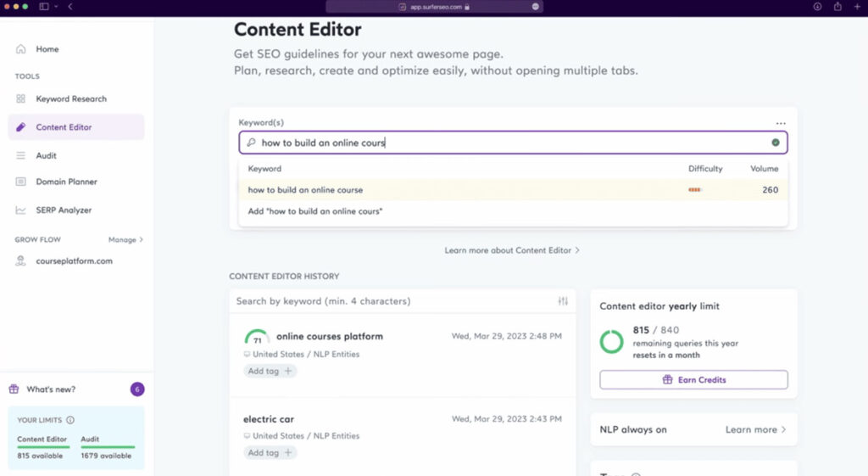Go to Home in sidebar

(x=47, y=48)
